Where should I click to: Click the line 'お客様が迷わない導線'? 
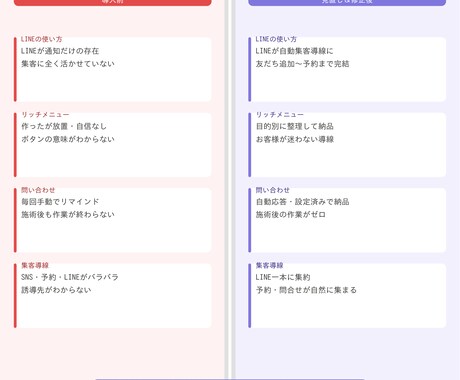[295, 139]
